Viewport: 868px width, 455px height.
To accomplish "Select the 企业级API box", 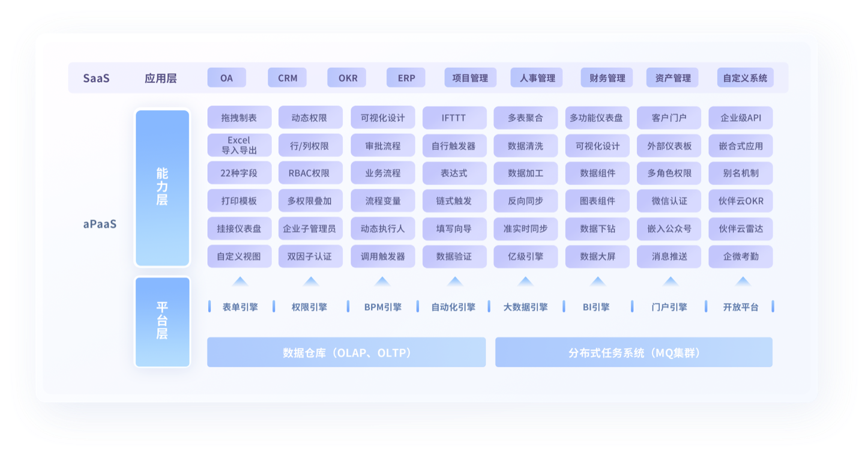I will pos(740,118).
